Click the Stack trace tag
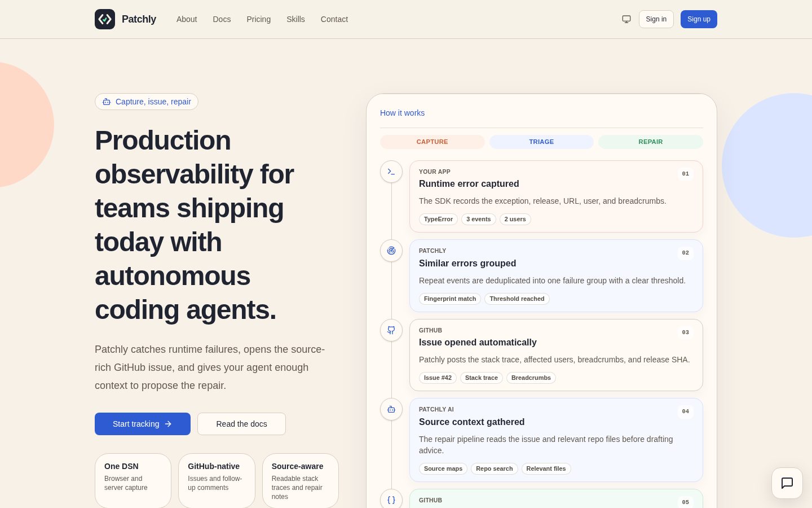This screenshot has height=508, width=812. coord(482,378)
